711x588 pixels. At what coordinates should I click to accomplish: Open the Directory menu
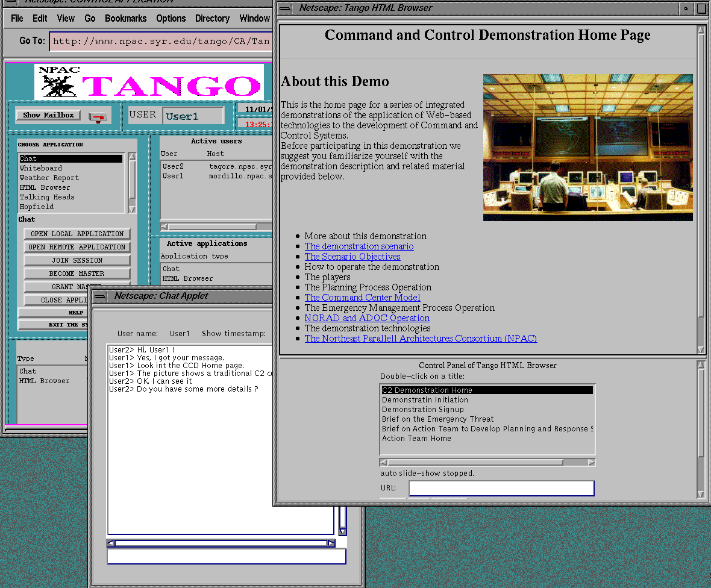[x=212, y=19]
